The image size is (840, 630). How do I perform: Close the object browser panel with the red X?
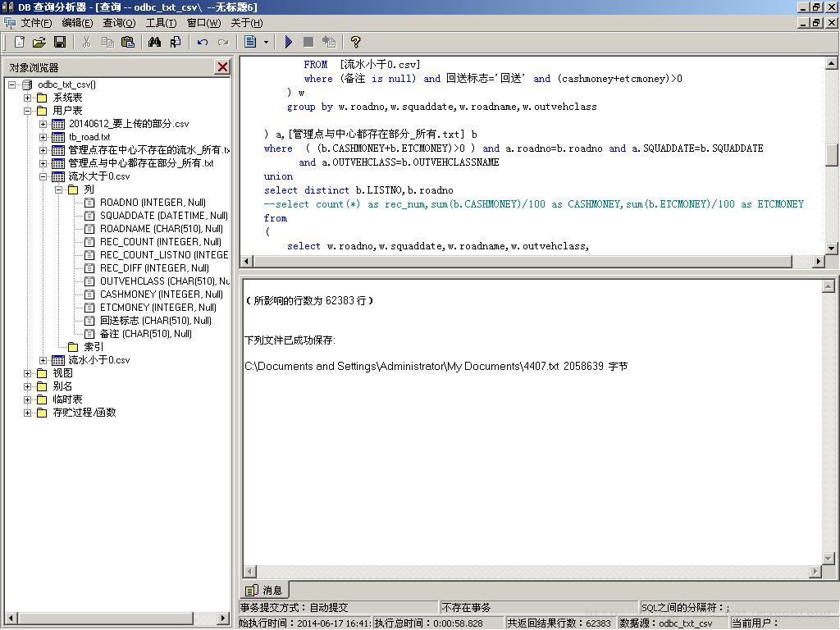(222, 67)
